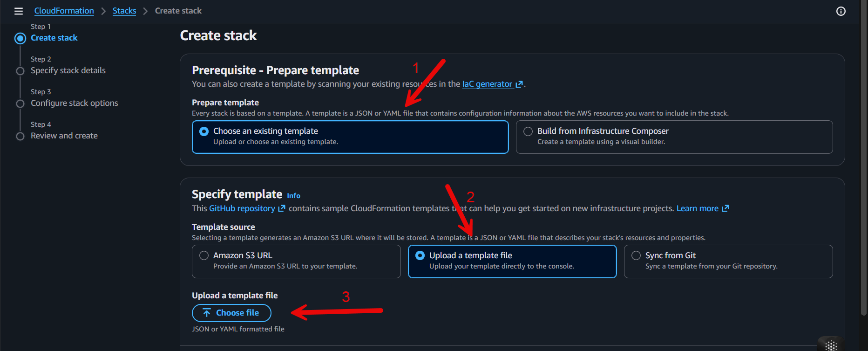Image resolution: width=868 pixels, height=351 pixels.
Task: Select Sync from Git template source
Action: 728,262
